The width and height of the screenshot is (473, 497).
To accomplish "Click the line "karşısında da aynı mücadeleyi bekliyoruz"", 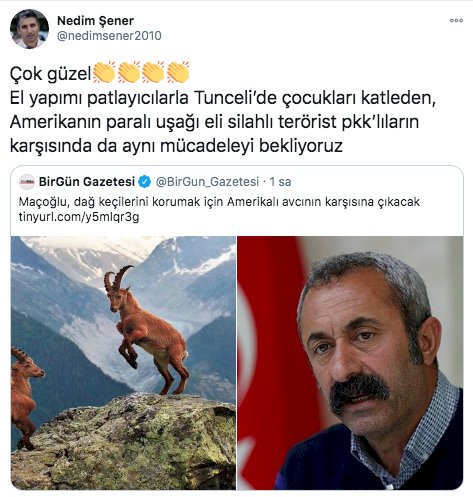I will pyautogui.click(x=176, y=146).
